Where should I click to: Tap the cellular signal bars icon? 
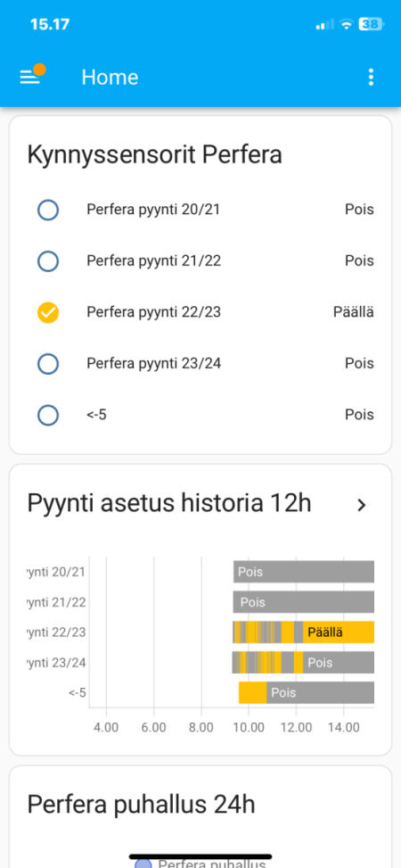(324, 24)
